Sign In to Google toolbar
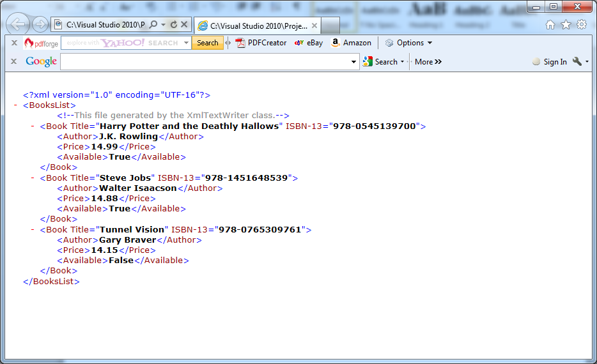This screenshot has height=364, width=597. click(x=550, y=61)
